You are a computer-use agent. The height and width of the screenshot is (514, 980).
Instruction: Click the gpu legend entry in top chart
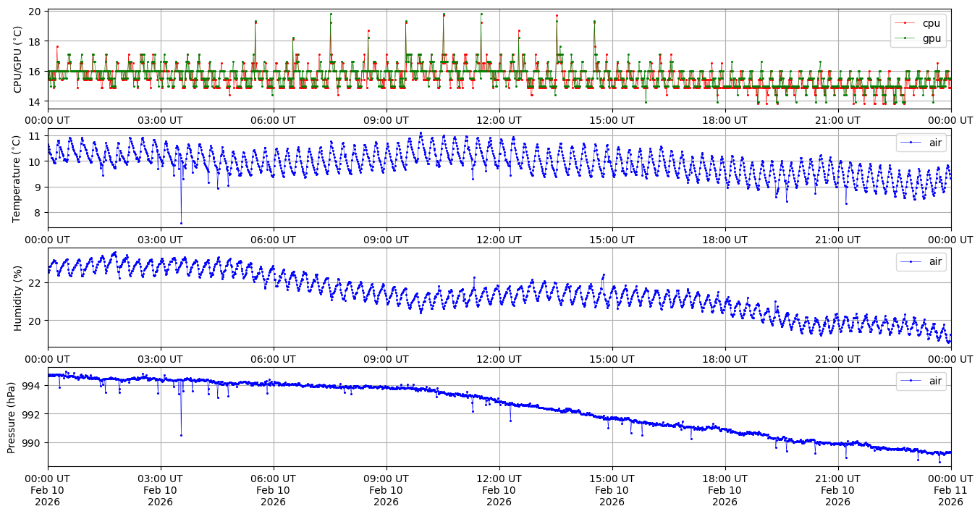point(931,38)
